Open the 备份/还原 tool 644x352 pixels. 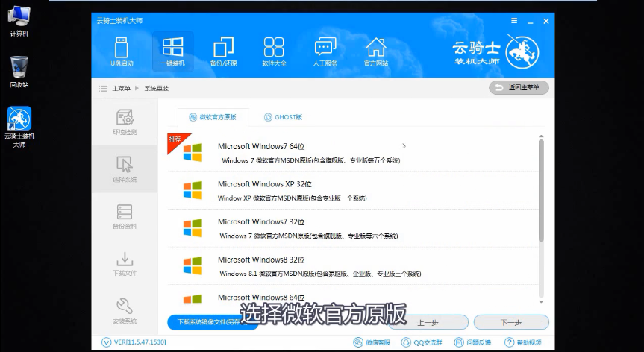pos(223,51)
